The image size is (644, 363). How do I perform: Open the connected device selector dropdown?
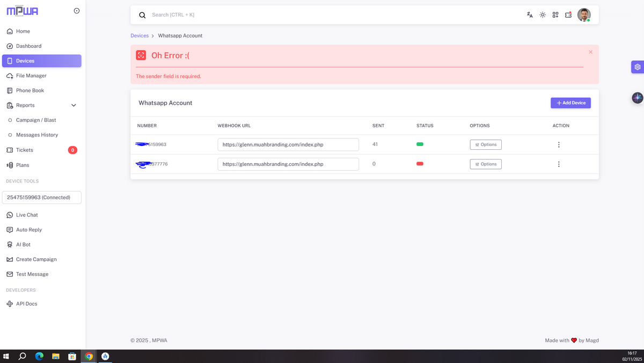point(42,198)
